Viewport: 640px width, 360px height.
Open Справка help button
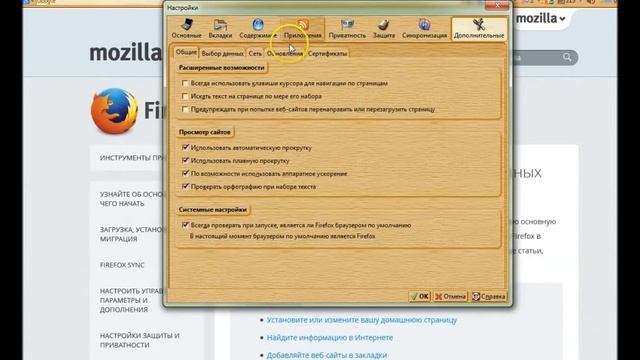click(x=489, y=296)
